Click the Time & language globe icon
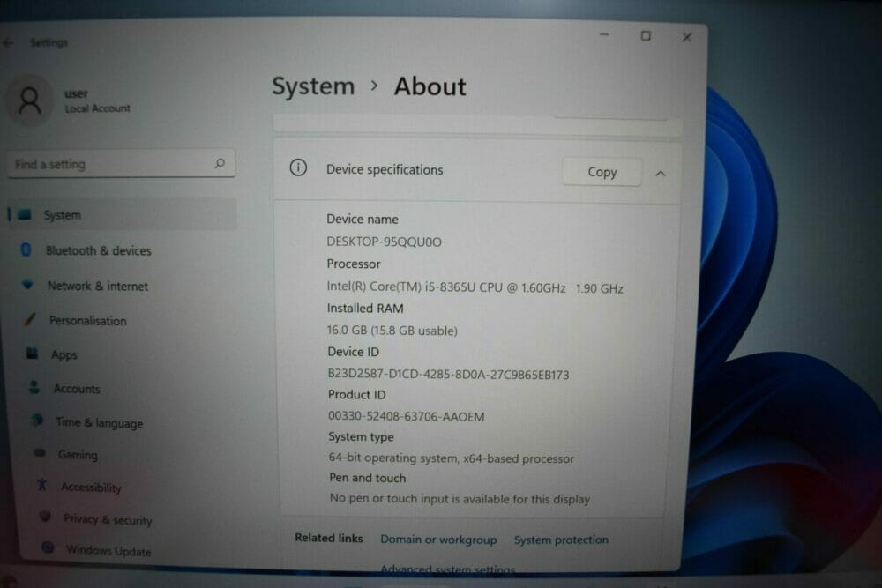This screenshot has height=588, width=882. tap(37, 421)
